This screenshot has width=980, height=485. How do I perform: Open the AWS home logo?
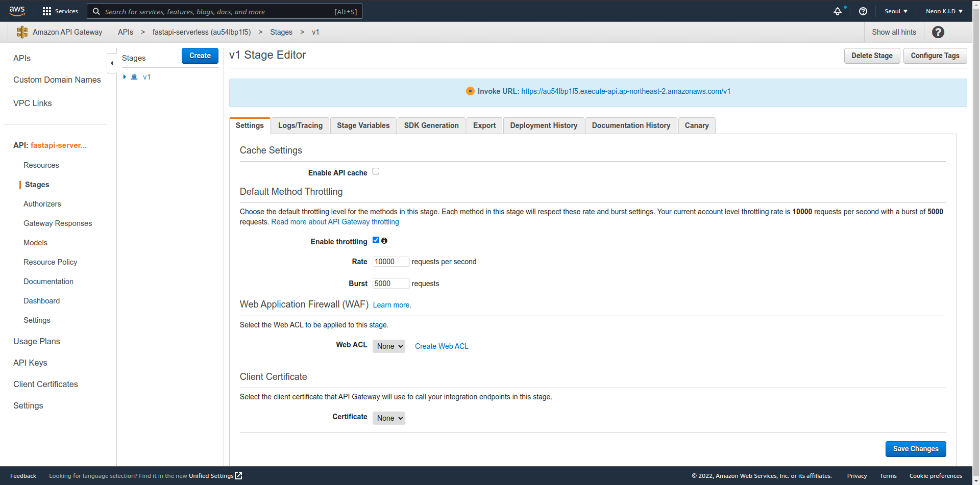(17, 11)
